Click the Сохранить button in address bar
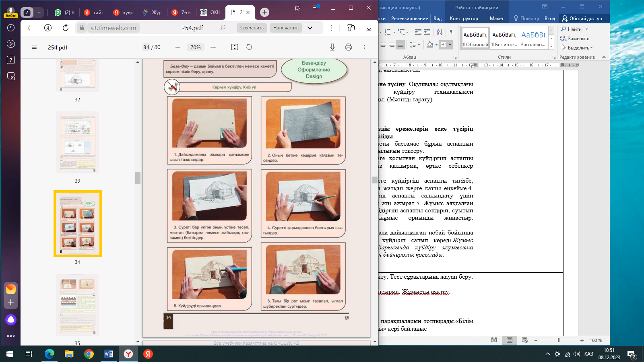The width and height of the screenshot is (644, 362). coord(252,28)
